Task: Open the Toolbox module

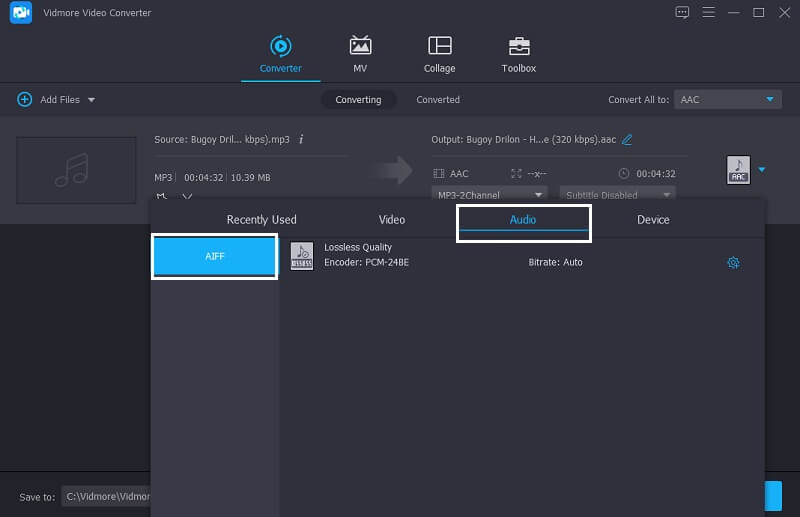Action: coord(518,54)
